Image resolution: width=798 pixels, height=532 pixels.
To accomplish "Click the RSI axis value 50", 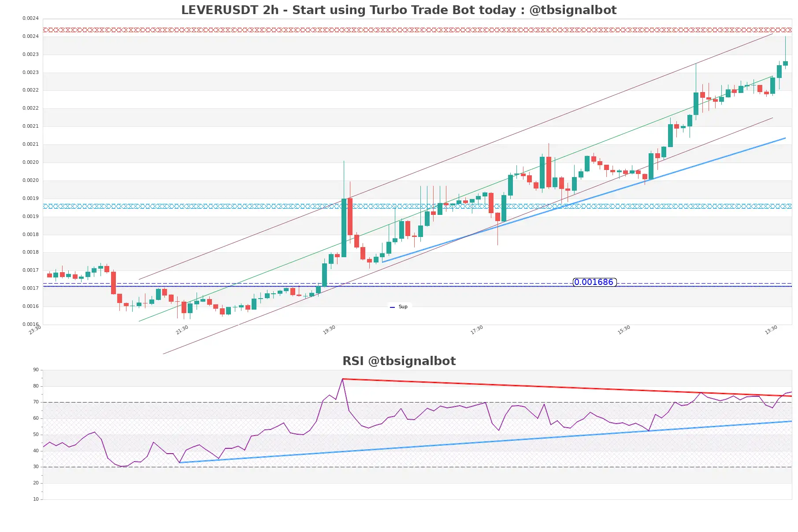I will (36, 435).
